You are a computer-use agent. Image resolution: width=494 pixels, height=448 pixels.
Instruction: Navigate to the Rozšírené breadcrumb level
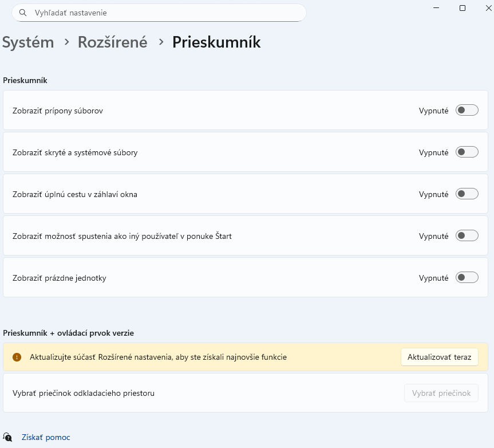(x=113, y=42)
